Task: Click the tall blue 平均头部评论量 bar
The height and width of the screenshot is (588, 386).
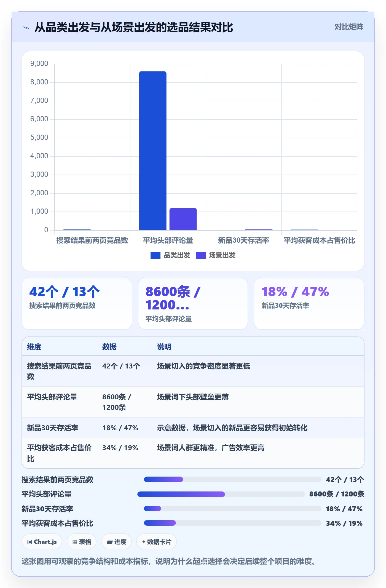Action: point(153,151)
